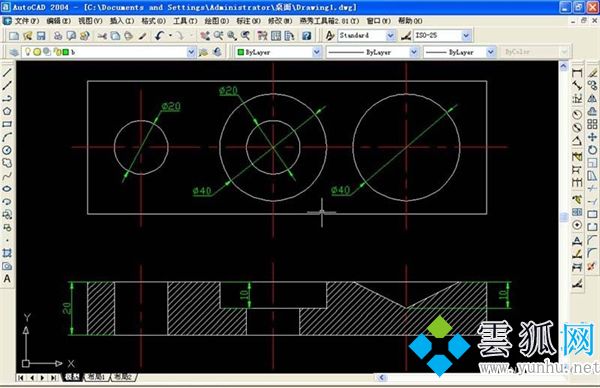
Task: Expand the layer list dropdown
Action: [191, 52]
